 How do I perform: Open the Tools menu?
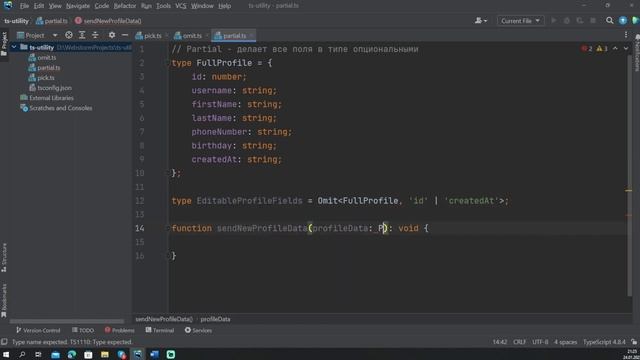[x=163, y=6]
